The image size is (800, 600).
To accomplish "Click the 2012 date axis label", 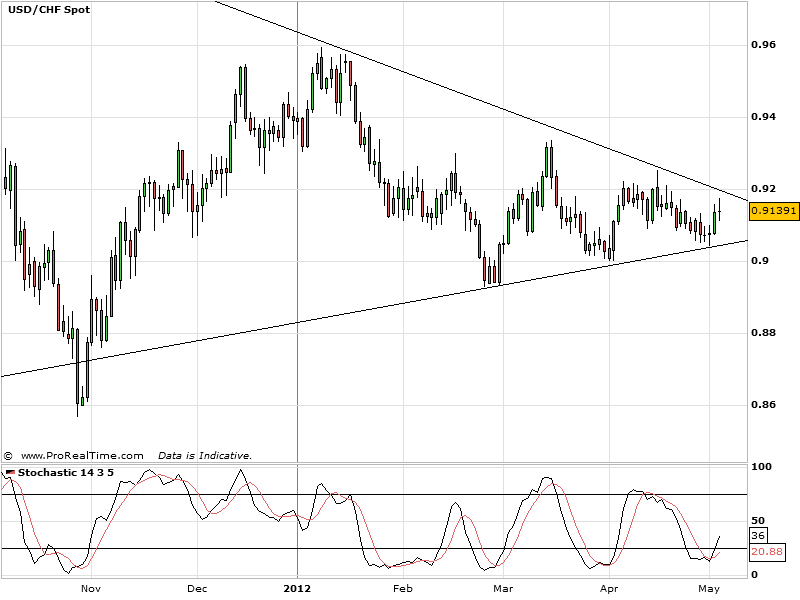I will point(297,589).
